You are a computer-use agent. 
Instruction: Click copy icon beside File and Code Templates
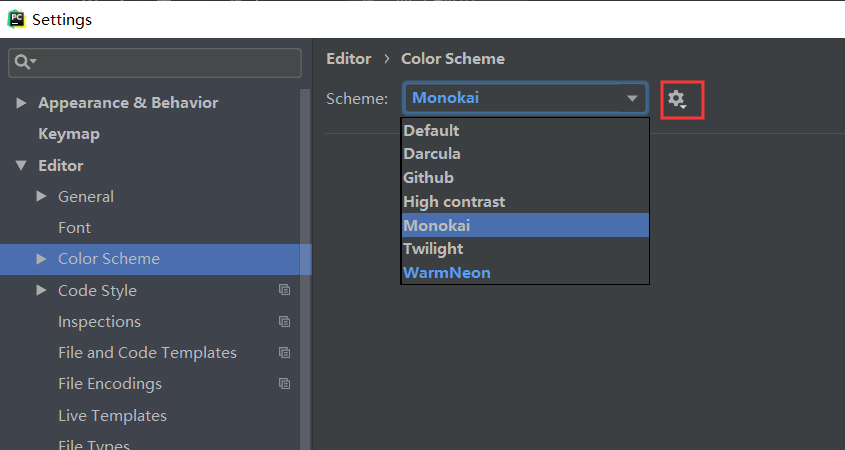(x=285, y=352)
